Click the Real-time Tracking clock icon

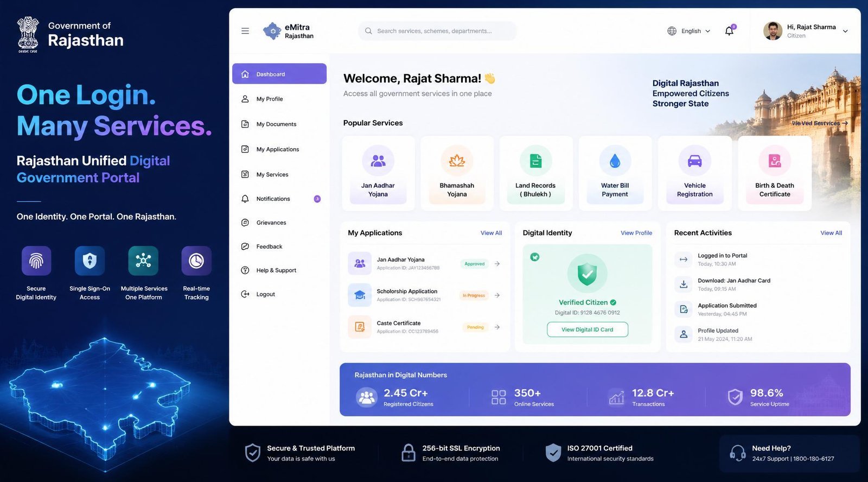[196, 261]
